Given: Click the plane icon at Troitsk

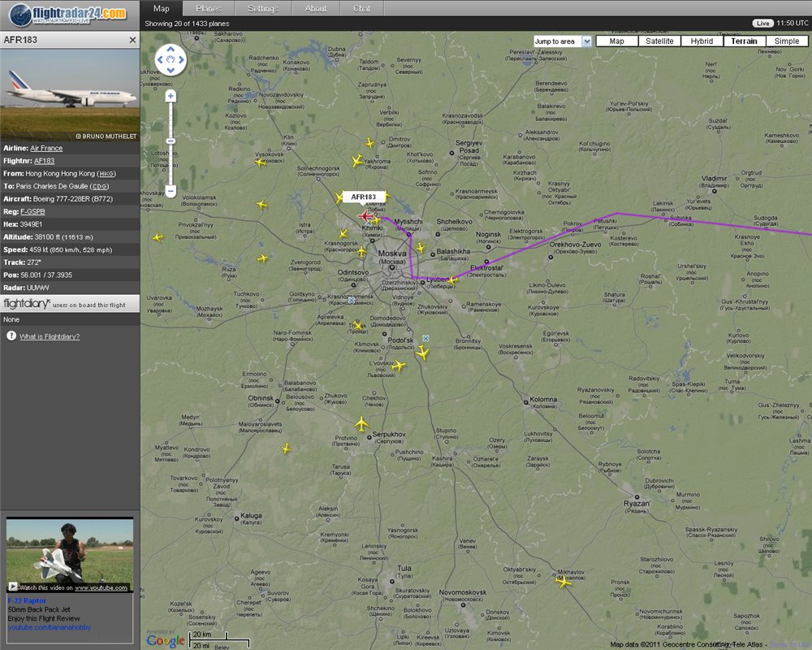Looking at the screenshot, I should point(357,326).
